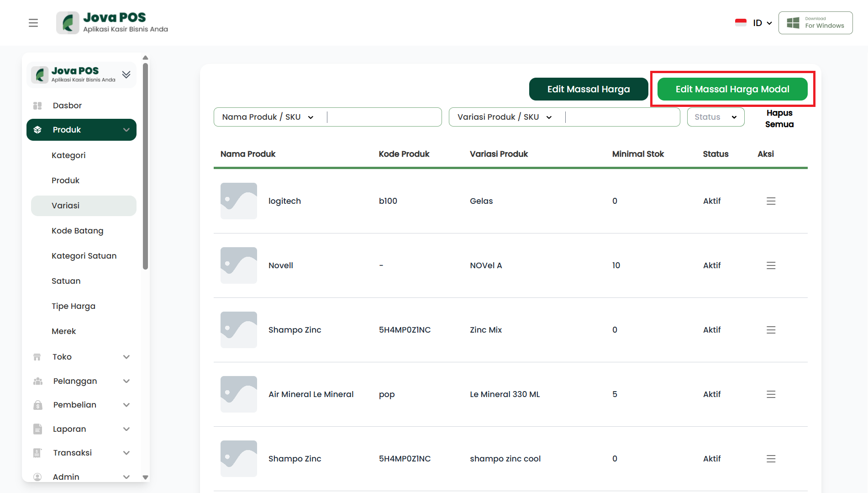Click Hapus Semua to clear filters
This screenshot has height=493, width=868.
779,118
